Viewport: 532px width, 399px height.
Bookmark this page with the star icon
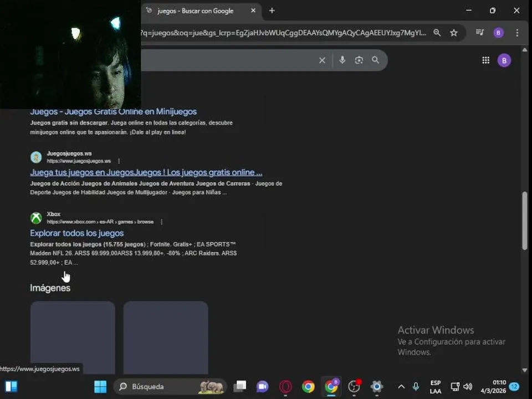coord(454,33)
